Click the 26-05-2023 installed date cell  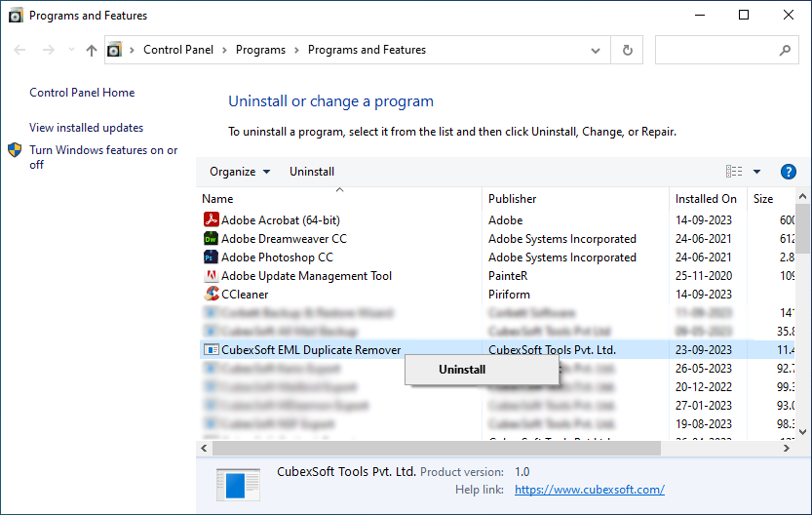coord(704,369)
